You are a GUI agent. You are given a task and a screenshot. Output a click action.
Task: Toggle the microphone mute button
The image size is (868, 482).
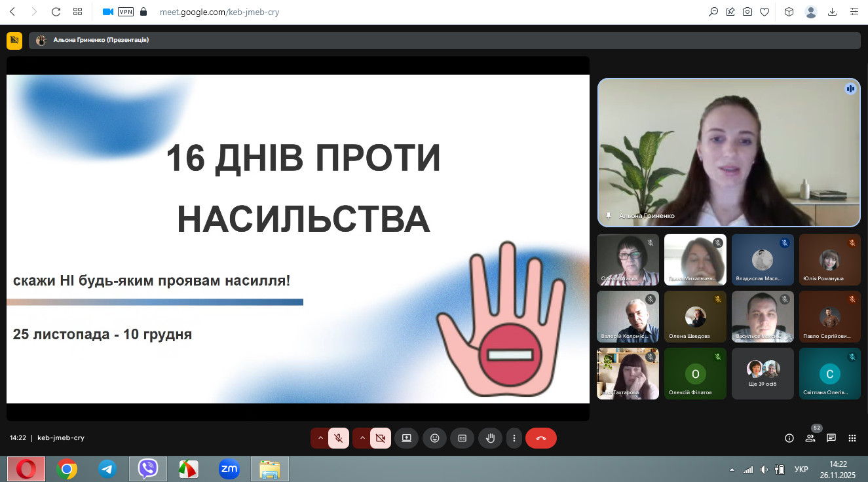339,438
